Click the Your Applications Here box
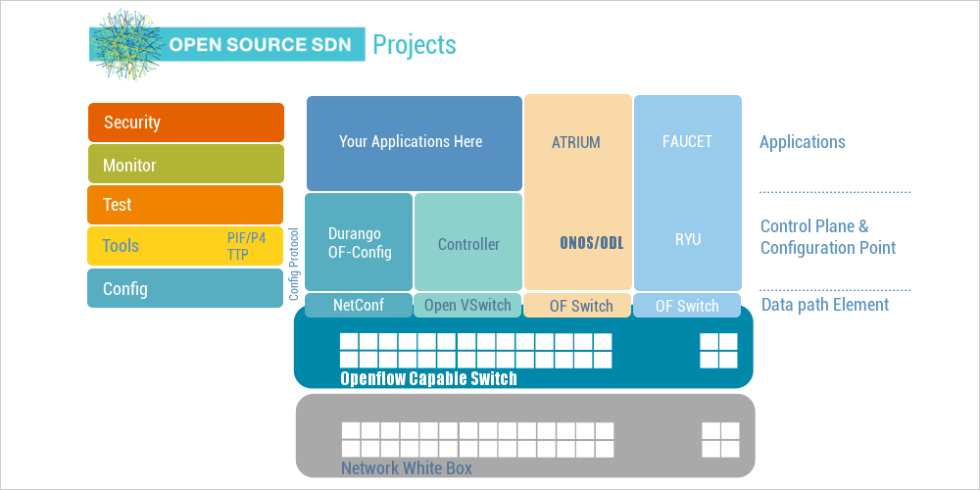This screenshot has height=490, width=980. [414, 142]
